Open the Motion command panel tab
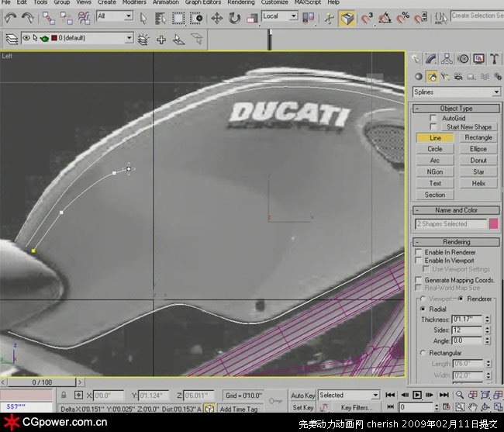Screen dimensions: 504x432 point(463,59)
